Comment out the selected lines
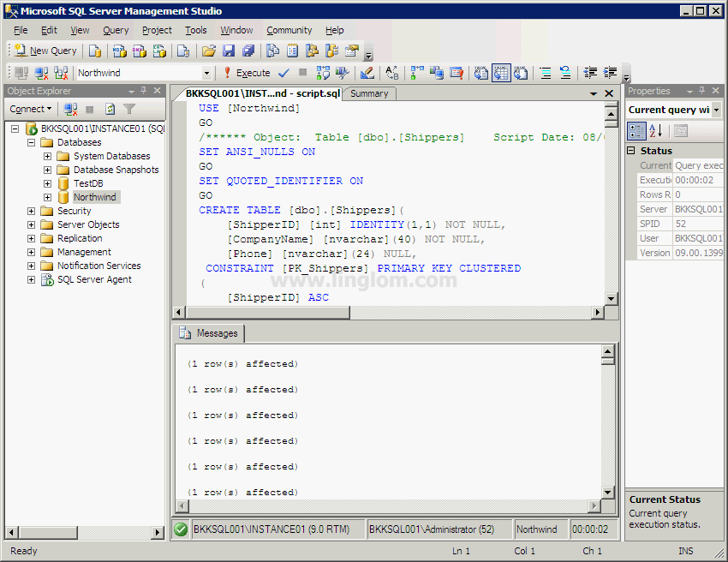Viewport: 728px width, 562px height. pyautogui.click(x=546, y=73)
